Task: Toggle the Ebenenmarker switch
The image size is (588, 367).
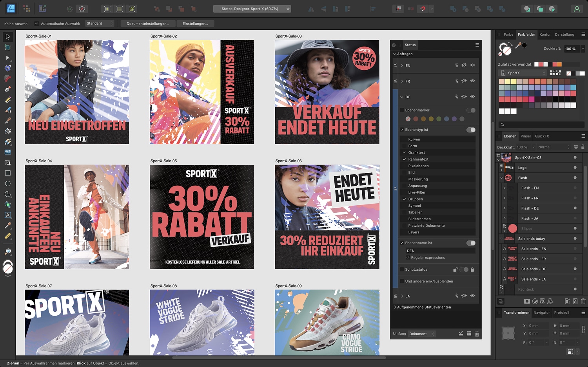Action: coord(471,110)
